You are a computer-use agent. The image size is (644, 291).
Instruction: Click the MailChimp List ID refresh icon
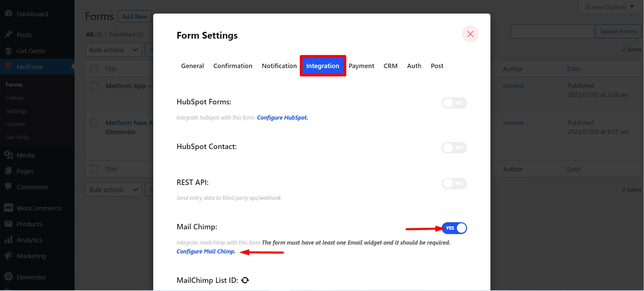click(x=245, y=280)
